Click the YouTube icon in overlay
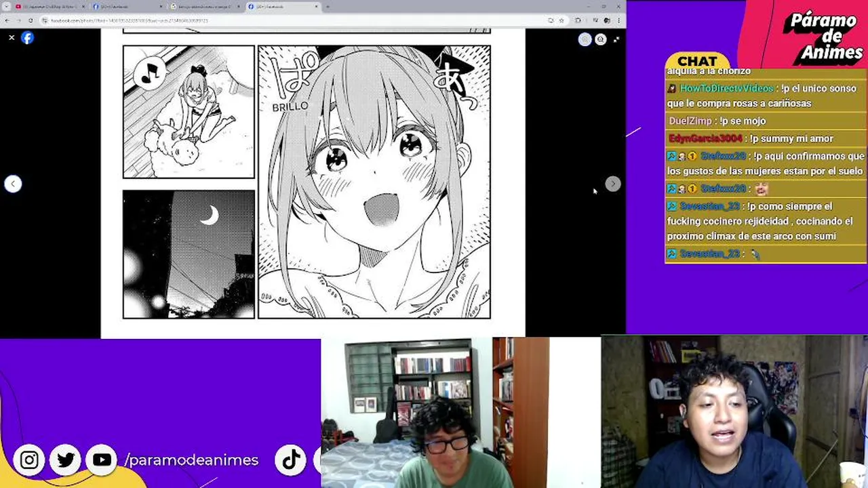This screenshot has width=868, height=488. (x=102, y=460)
